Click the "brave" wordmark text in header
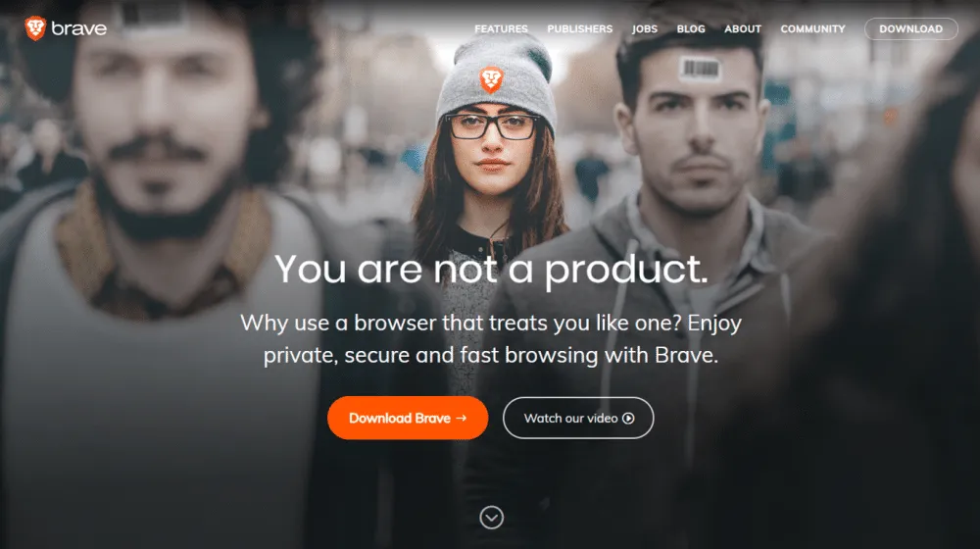This screenshot has height=549, width=980. (78, 28)
